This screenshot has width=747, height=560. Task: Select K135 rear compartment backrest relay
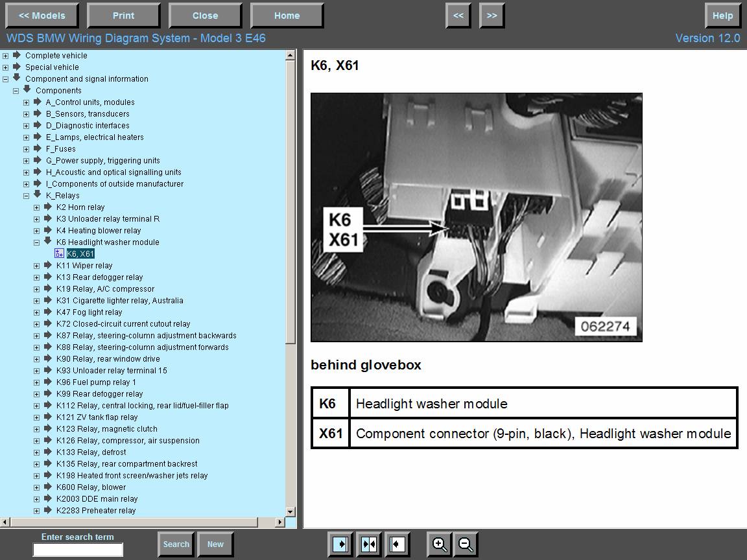point(126,464)
